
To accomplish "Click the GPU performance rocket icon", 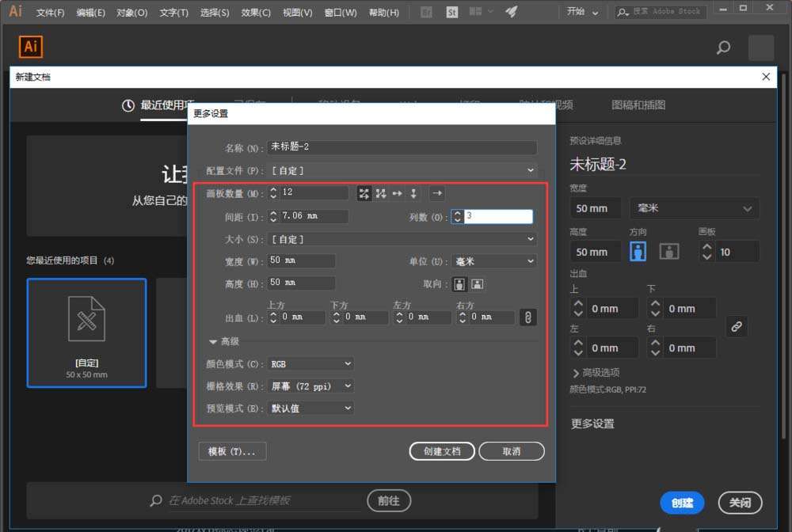I will (511, 12).
